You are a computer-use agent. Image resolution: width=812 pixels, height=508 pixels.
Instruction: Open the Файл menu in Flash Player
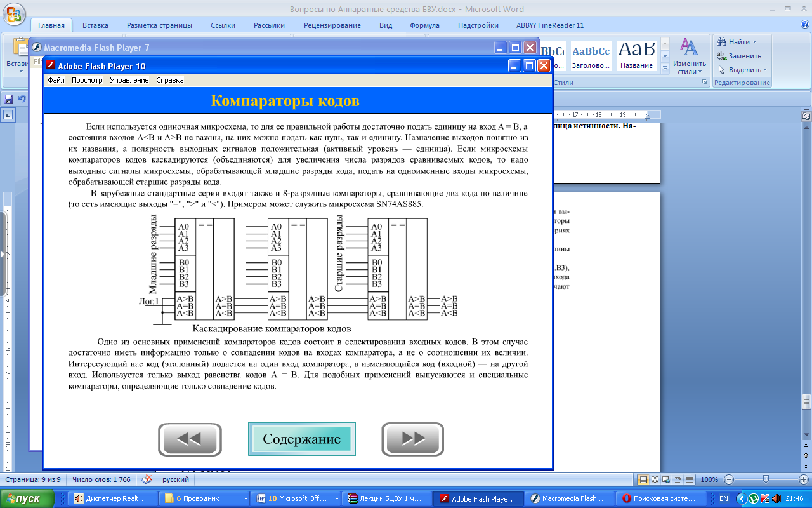pos(56,80)
